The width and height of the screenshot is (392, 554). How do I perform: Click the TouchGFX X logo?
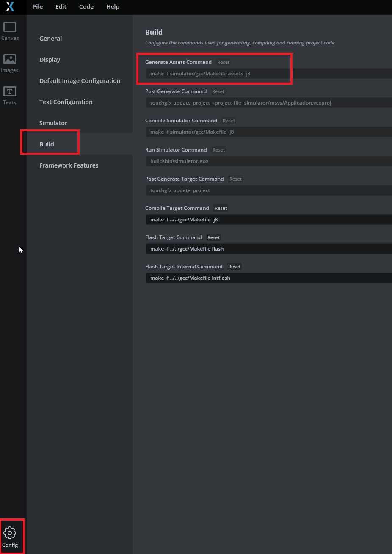pos(10,7)
